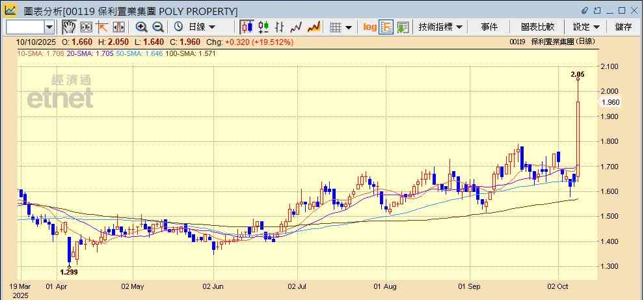
Task: Zoom out of the chart
Action: 157,27
